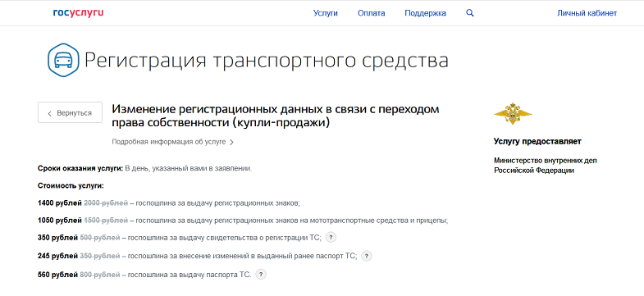Click text В день, указанный вами в заявлении
Image resolution: width=644 pixels, height=296 pixels.
(188, 168)
